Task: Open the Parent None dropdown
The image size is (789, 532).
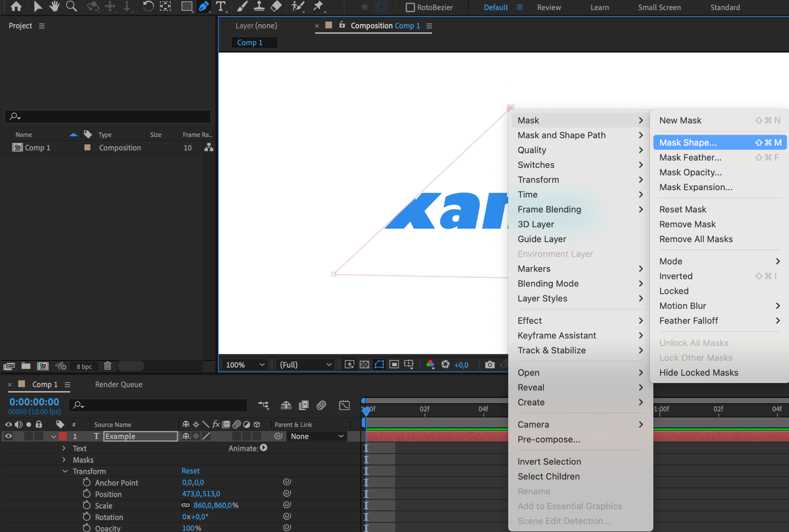Action: [x=317, y=436]
